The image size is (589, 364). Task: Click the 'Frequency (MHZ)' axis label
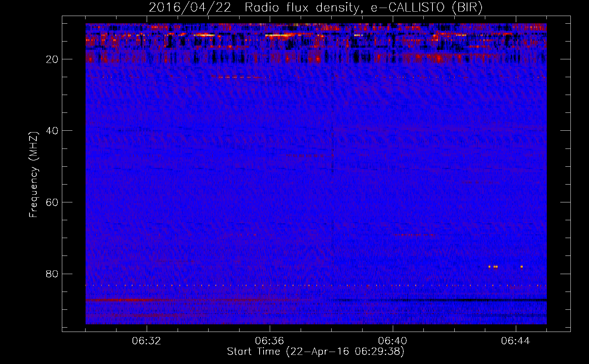click(x=33, y=175)
